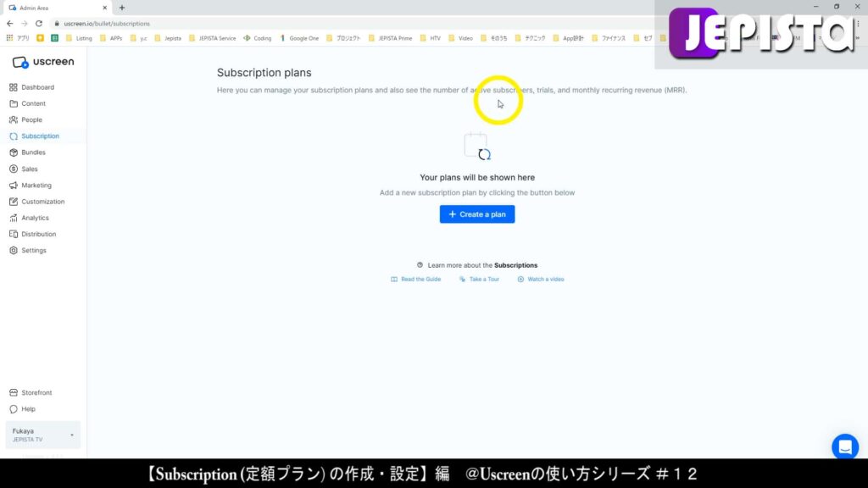
Task: Open the Google One bookmark
Action: pos(299,38)
